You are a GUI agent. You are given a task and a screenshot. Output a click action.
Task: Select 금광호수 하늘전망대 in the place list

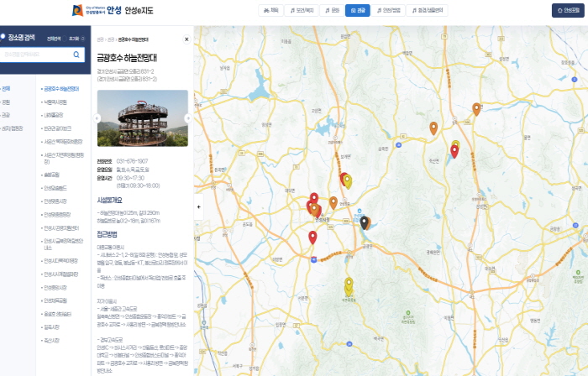coord(61,88)
